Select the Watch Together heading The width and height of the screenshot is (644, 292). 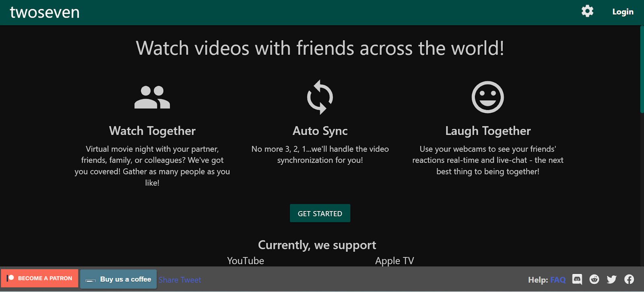152,131
